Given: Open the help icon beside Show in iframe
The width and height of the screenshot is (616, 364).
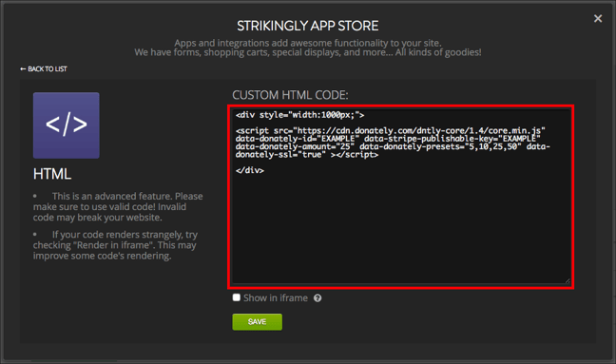Looking at the screenshot, I should (318, 298).
